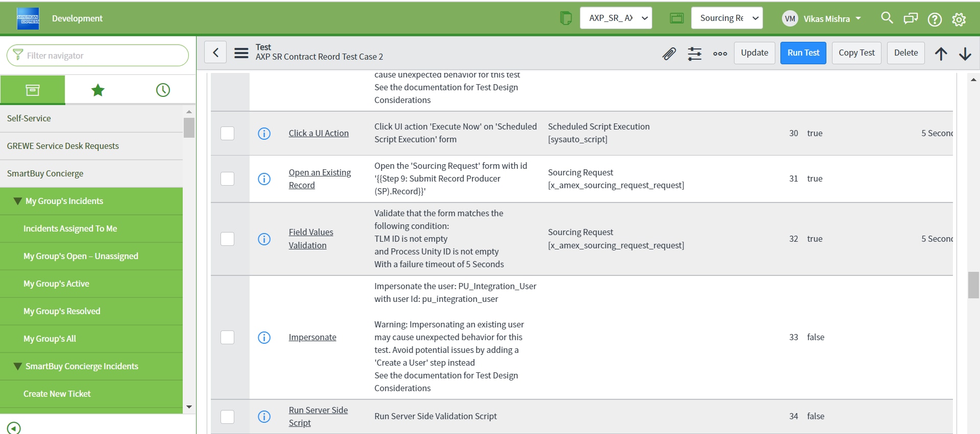The height and width of the screenshot is (434, 980).
Task: Open the Sourcing Re application dropdown
Action: (x=727, y=18)
